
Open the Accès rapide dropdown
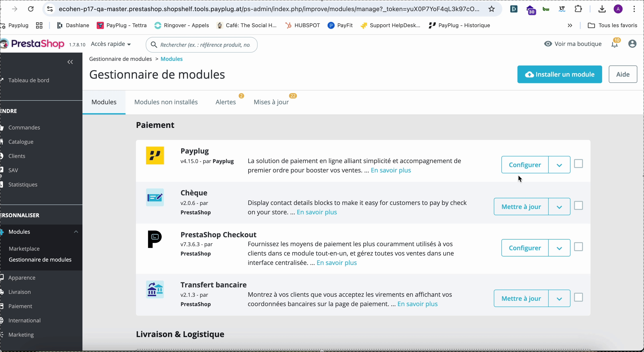pyautogui.click(x=111, y=44)
